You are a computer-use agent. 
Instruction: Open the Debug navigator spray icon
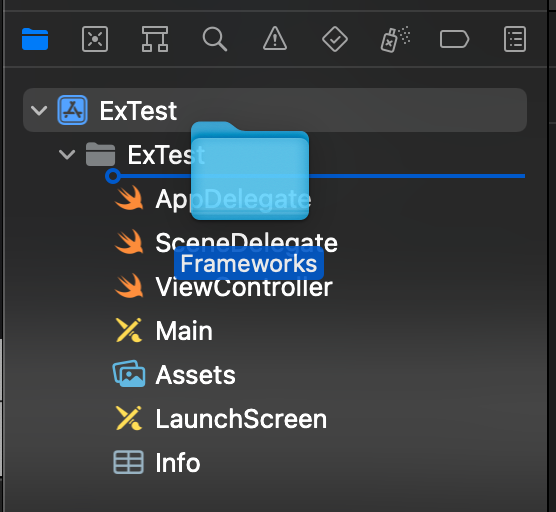coord(395,39)
